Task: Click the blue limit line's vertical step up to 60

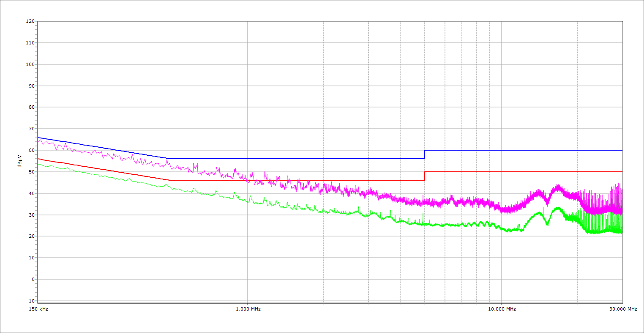Action: click(x=425, y=154)
